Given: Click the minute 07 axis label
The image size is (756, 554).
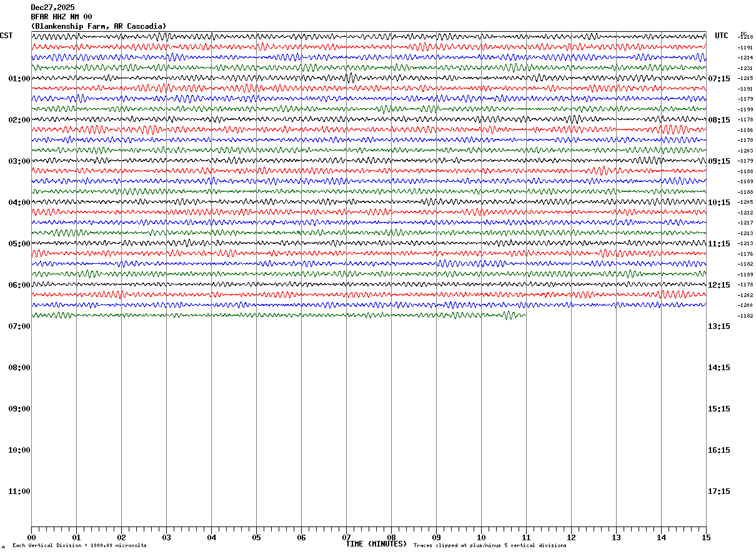Looking at the screenshot, I should point(346,537).
